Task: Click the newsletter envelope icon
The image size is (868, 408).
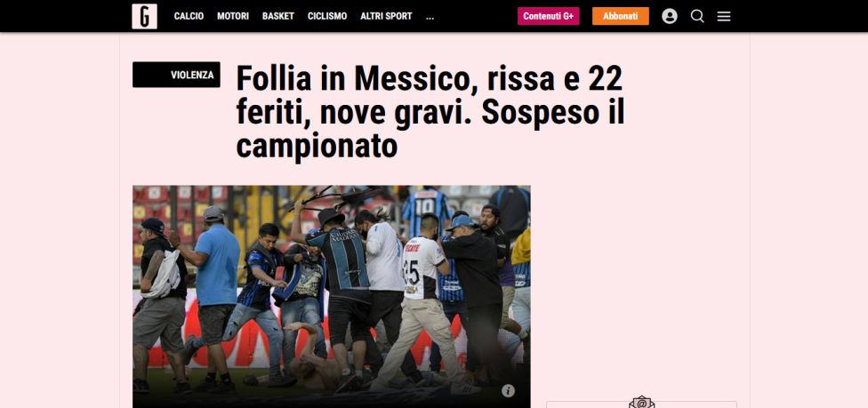Action: [641, 403]
